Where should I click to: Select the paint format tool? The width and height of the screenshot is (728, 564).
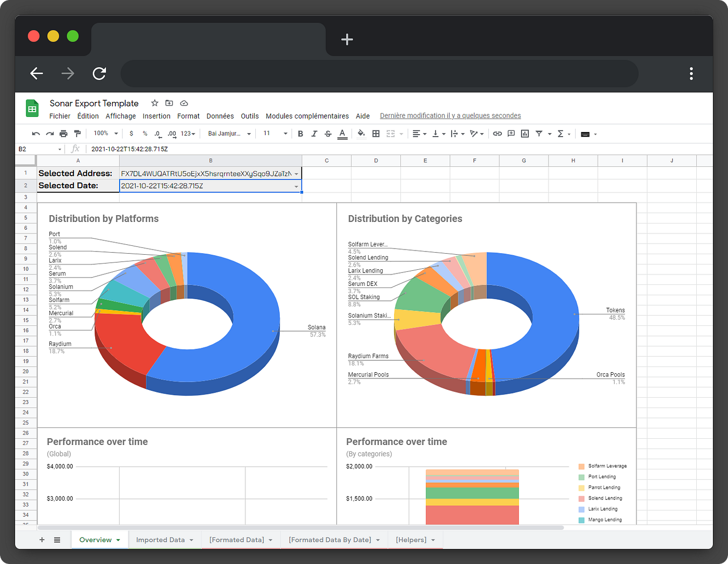coord(77,134)
